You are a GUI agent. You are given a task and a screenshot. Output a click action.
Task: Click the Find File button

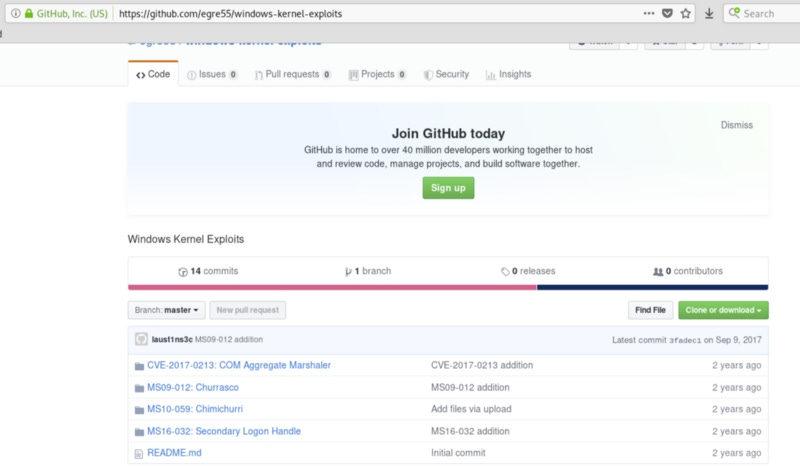(650, 310)
